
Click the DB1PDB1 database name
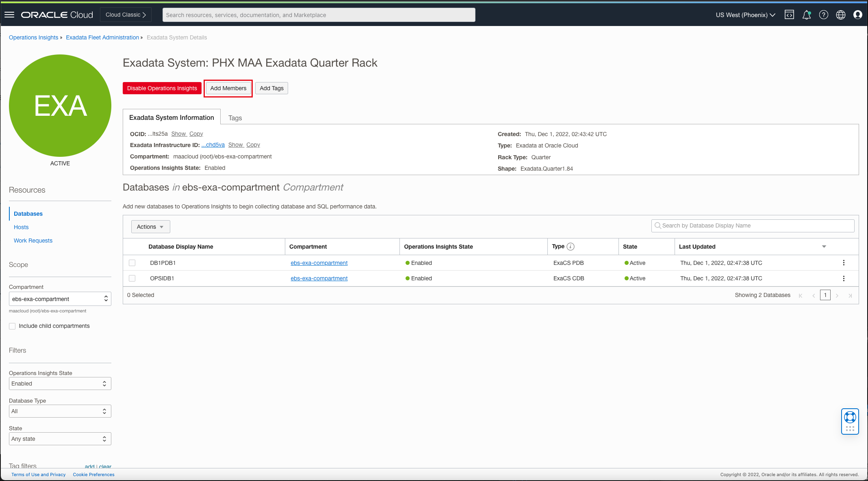163,263
